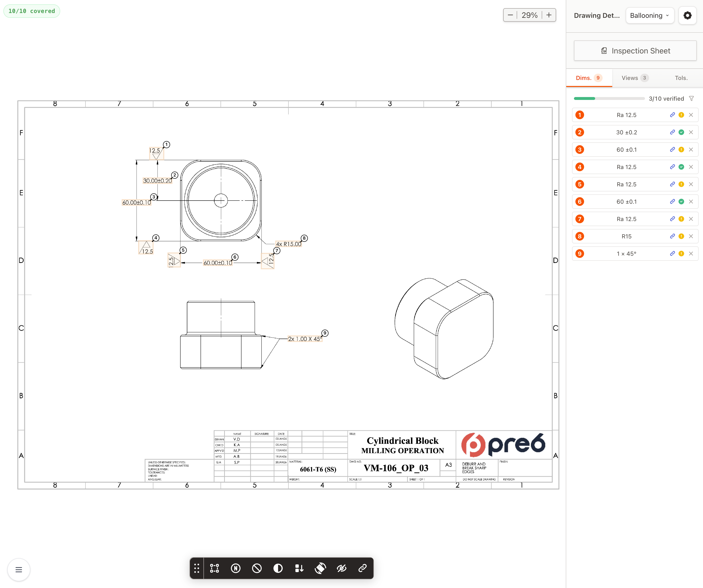Toggle warning status on row 9 1 × 45°
This screenshot has width=703, height=588.
(x=681, y=254)
